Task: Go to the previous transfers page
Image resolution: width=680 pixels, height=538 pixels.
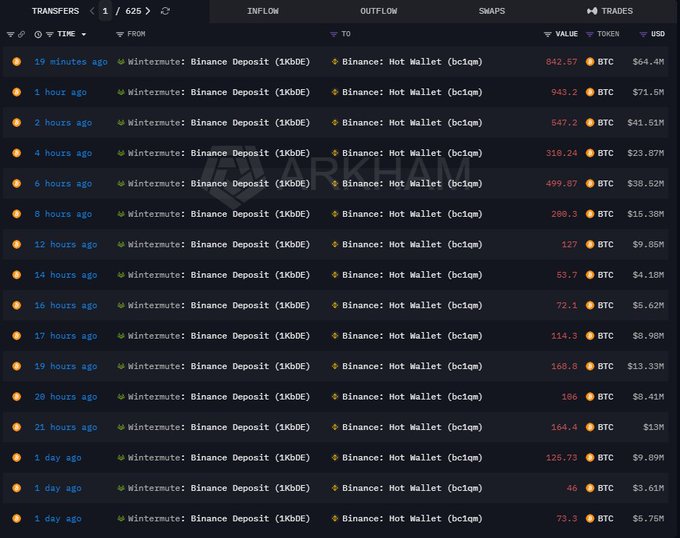Action: (92, 11)
